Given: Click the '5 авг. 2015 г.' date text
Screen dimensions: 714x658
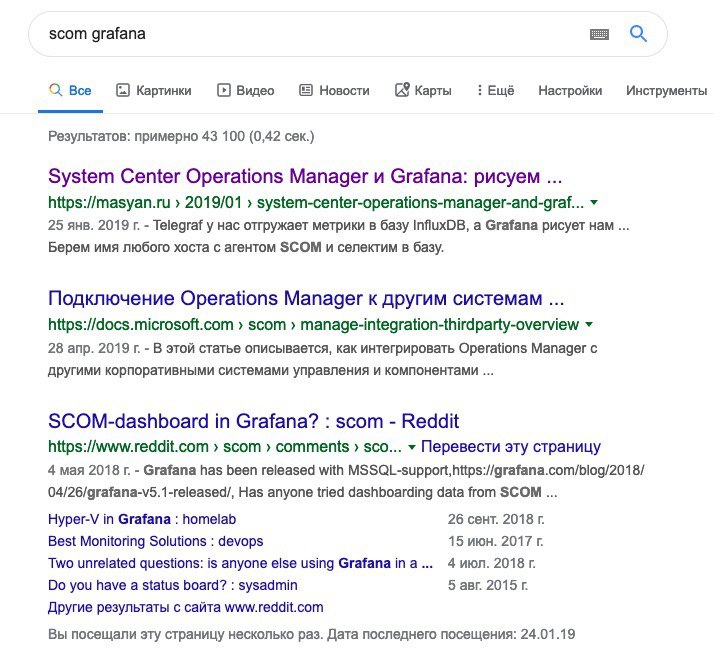Looking at the screenshot, I should coord(488,585).
